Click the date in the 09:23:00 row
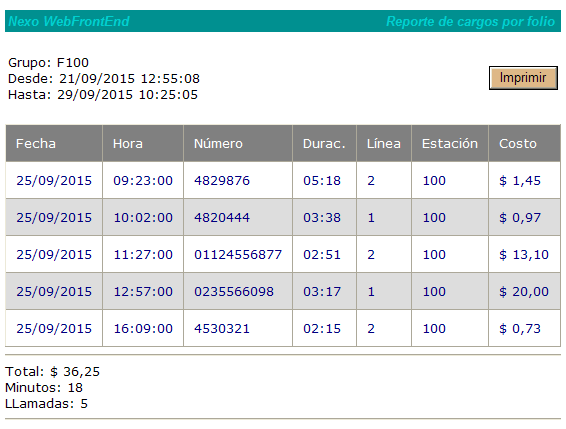 click(54, 180)
